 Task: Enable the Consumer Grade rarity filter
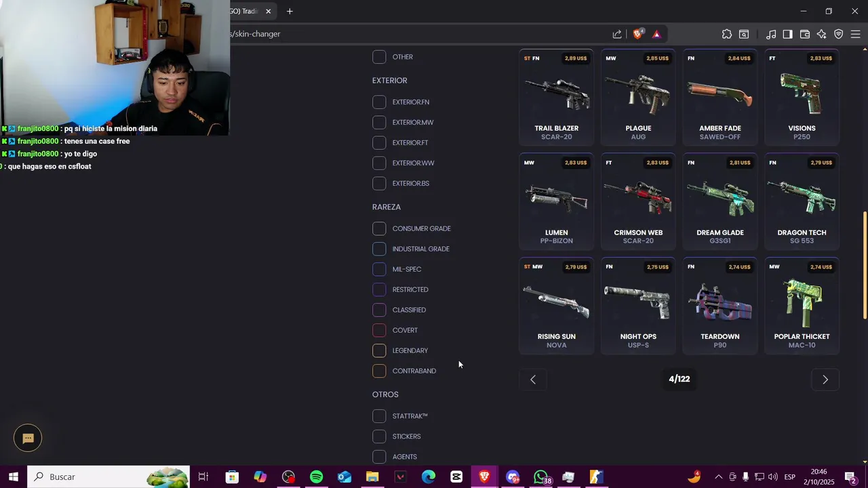pos(380,228)
